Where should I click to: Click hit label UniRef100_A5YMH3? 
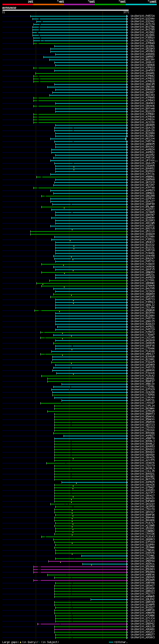(143, 52)
